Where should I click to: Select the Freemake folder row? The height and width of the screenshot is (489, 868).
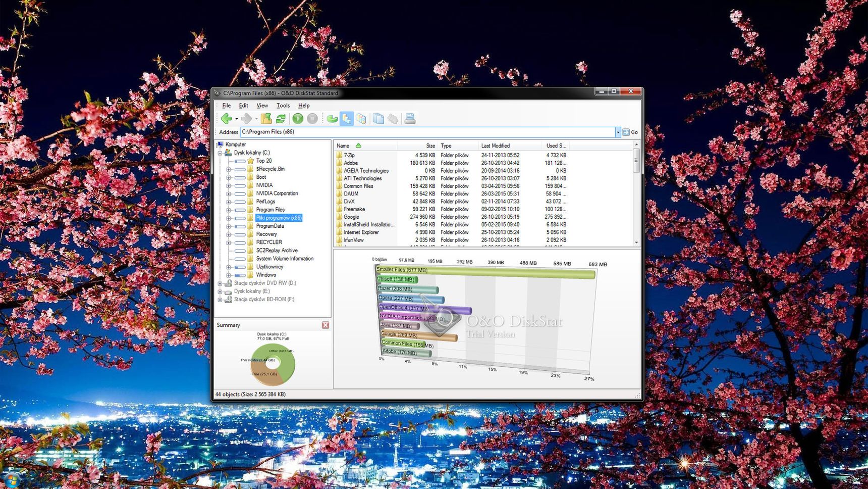click(452, 209)
